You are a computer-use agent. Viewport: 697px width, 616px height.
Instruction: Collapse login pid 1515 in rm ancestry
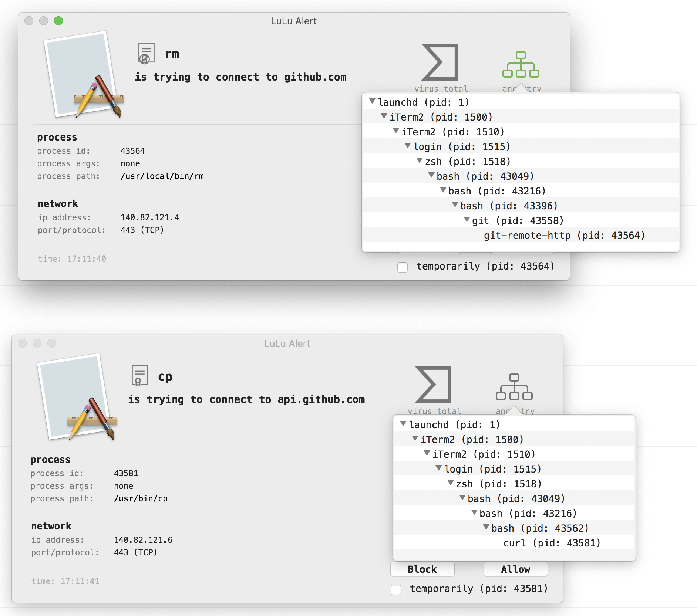coord(408,145)
